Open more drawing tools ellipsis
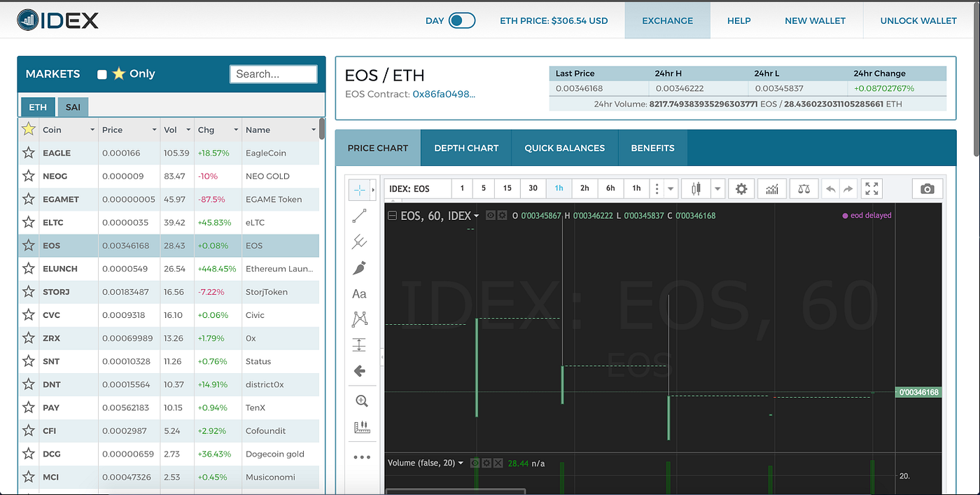The width and height of the screenshot is (980, 495). pos(362,457)
